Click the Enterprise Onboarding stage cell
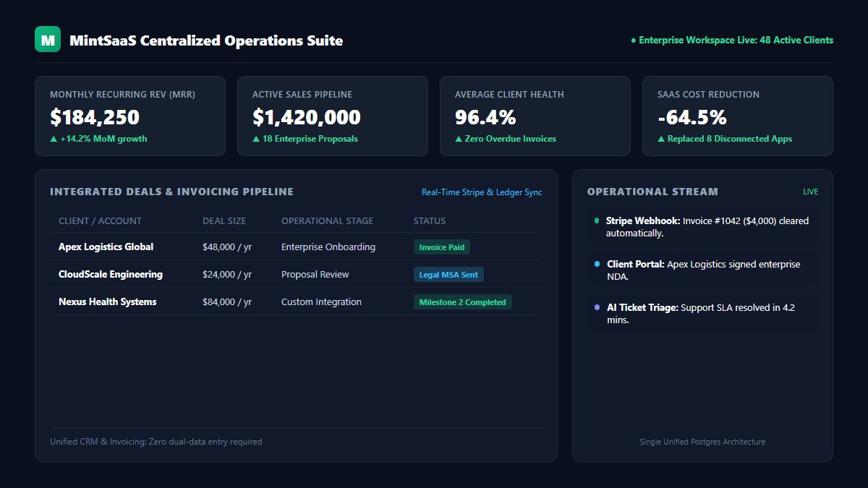Screen dimensions: 868x488 pos(328,247)
